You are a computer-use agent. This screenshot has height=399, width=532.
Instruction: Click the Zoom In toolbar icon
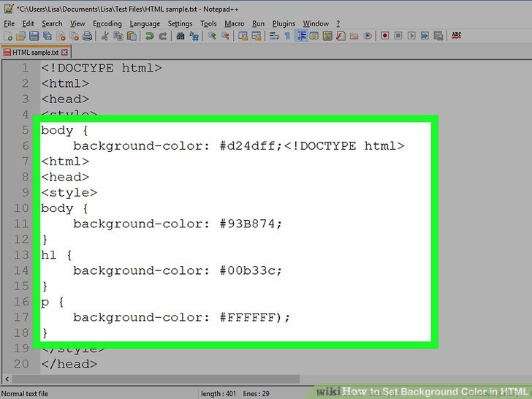click(212, 36)
